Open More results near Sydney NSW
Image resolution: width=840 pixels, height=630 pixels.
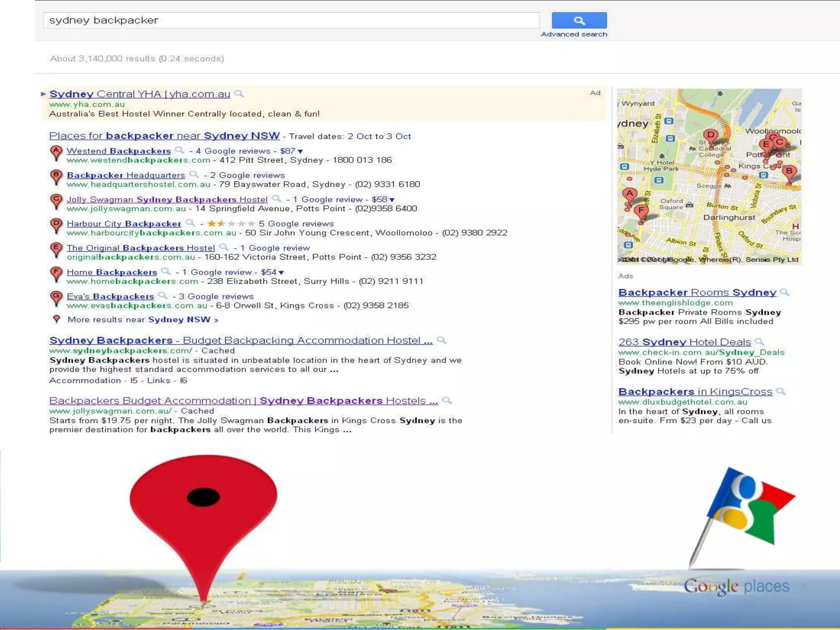142,320
